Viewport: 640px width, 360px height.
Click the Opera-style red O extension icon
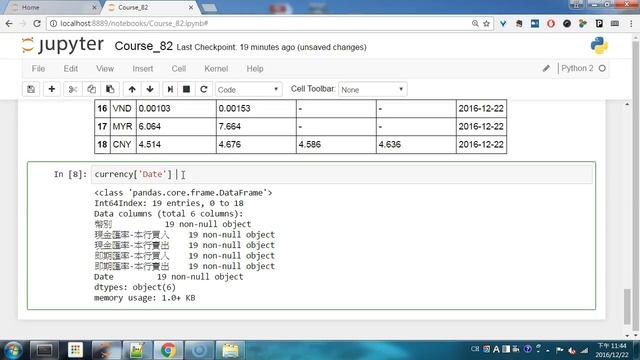pyautogui.click(x=551, y=24)
